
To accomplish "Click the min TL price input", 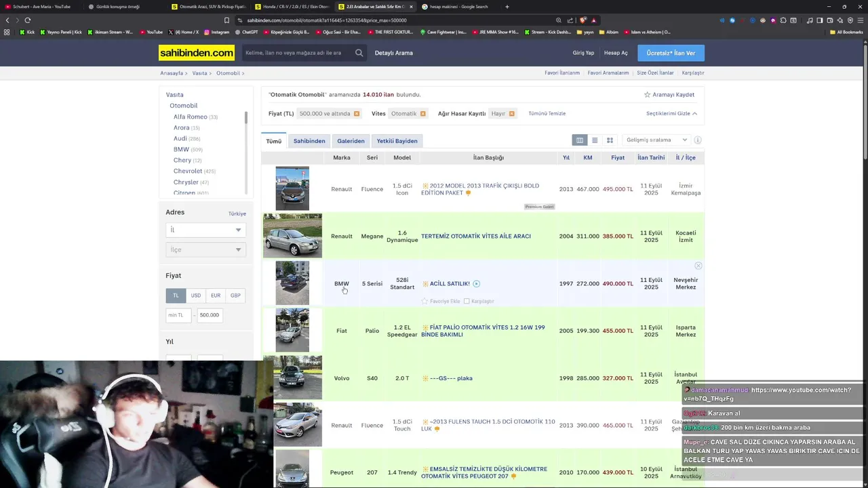I will (x=179, y=315).
